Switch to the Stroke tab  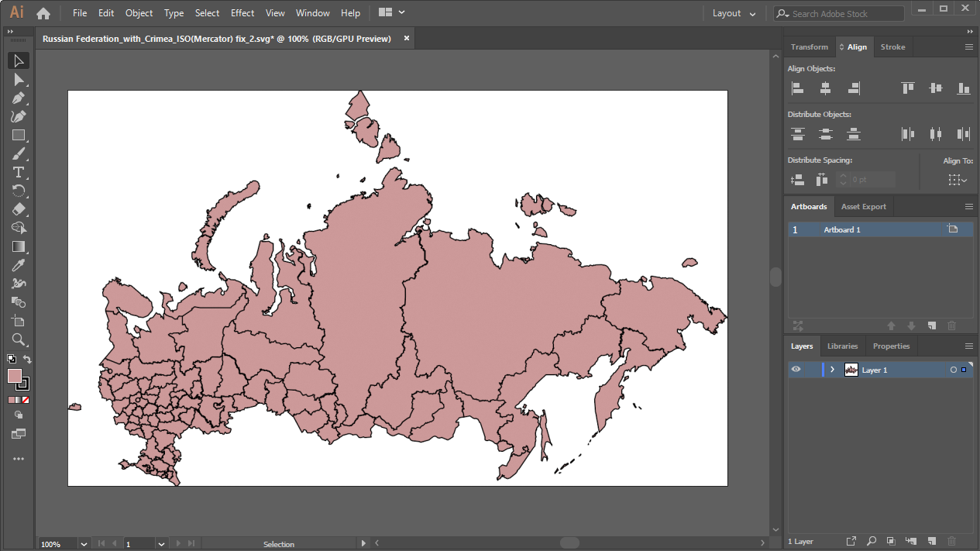point(892,47)
